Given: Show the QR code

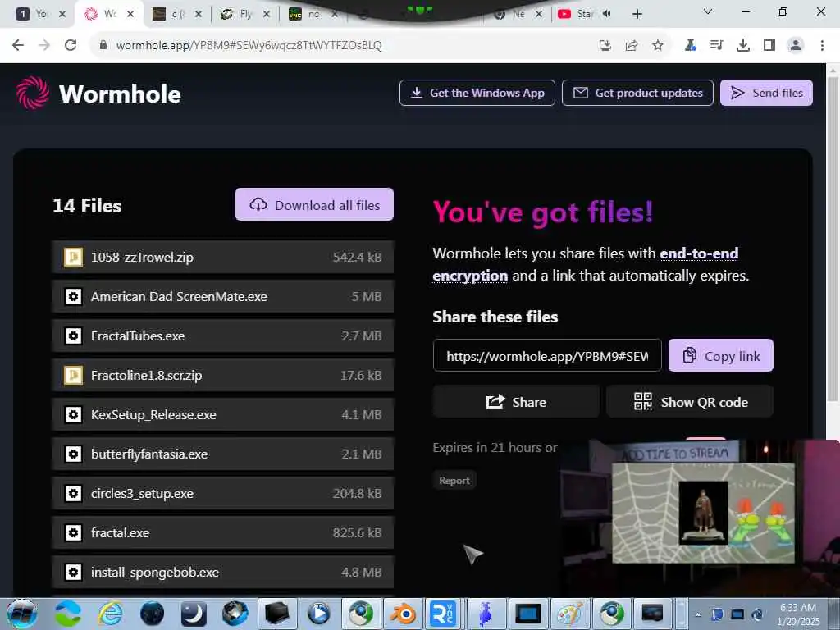Looking at the screenshot, I should tap(690, 402).
